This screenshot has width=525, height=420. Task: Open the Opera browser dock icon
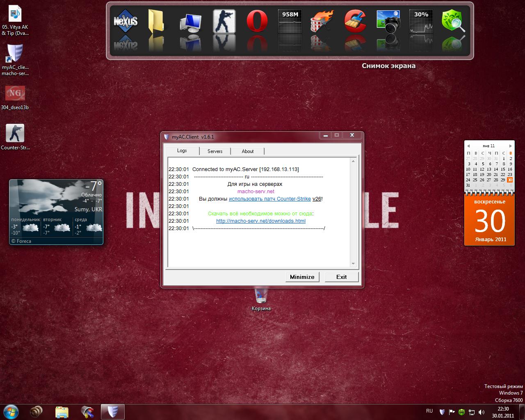(x=257, y=21)
